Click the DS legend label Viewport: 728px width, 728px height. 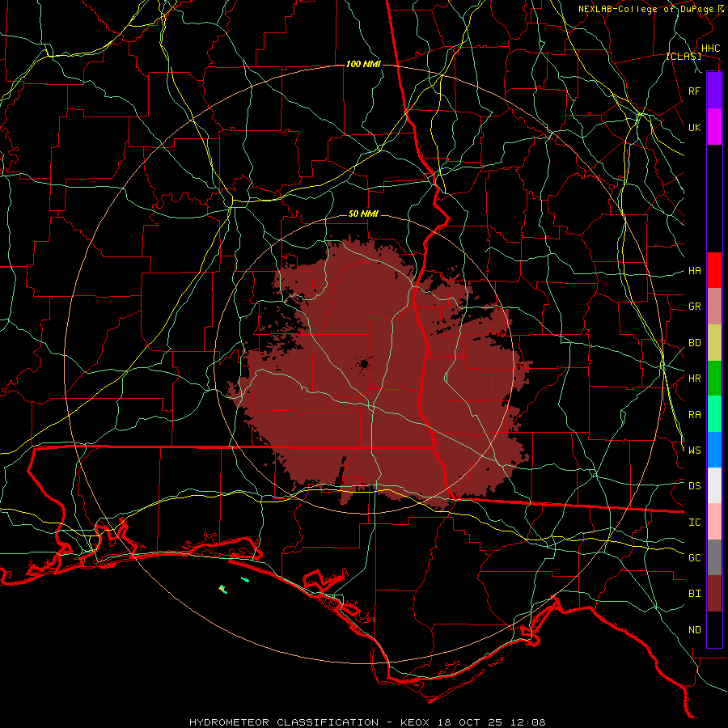pyautogui.click(x=694, y=486)
